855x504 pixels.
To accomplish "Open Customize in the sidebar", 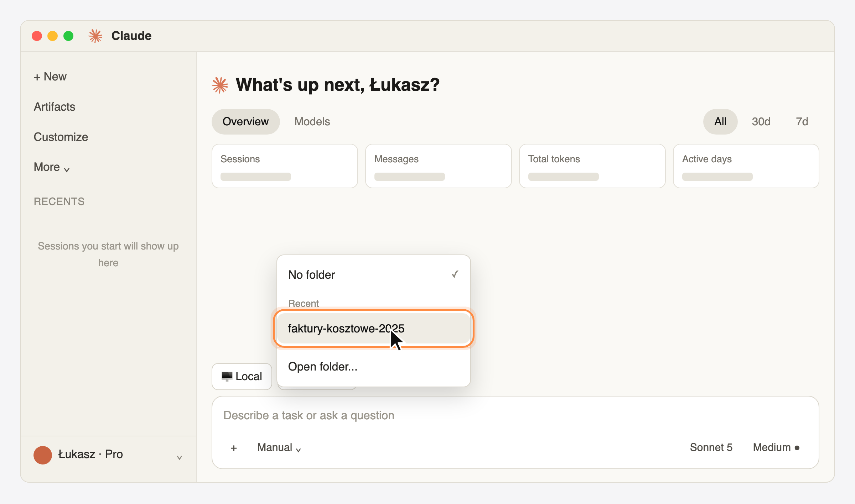I will click(x=61, y=137).
